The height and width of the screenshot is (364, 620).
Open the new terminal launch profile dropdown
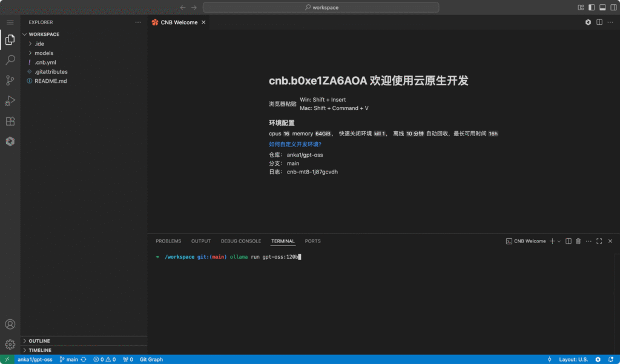click(x=559, y=241)
